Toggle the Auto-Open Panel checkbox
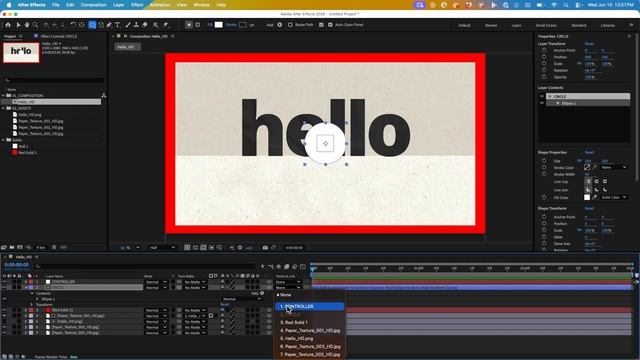The width and height of the screenshot is (640, 360). (x=330, y=25)
